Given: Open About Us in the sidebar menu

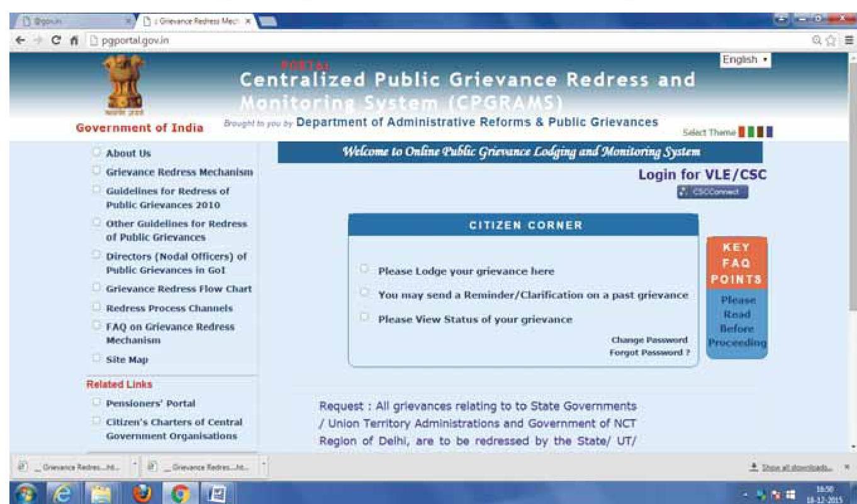Looking at the screenshot, I should (128, 153).
